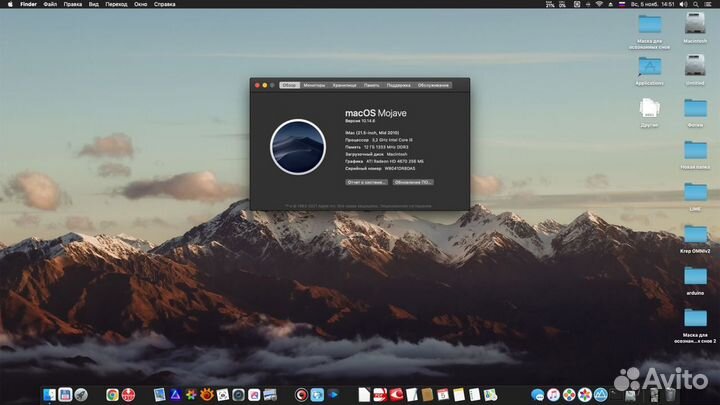Click the Обновление ПО button
720x405 pixels.
(413, 182)
